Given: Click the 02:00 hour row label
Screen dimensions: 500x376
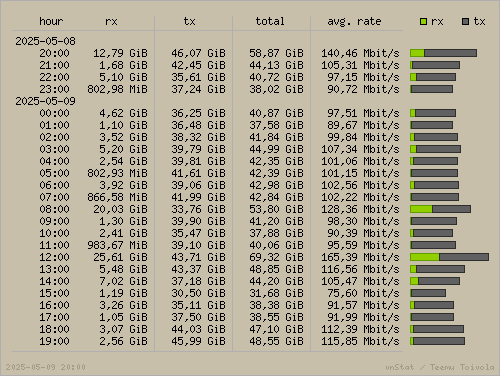Looking at the screenshot, I should tap(54, 137).
